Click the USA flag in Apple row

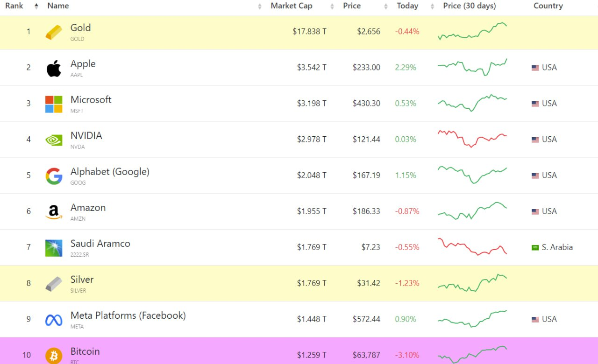(x=535, y=68)
